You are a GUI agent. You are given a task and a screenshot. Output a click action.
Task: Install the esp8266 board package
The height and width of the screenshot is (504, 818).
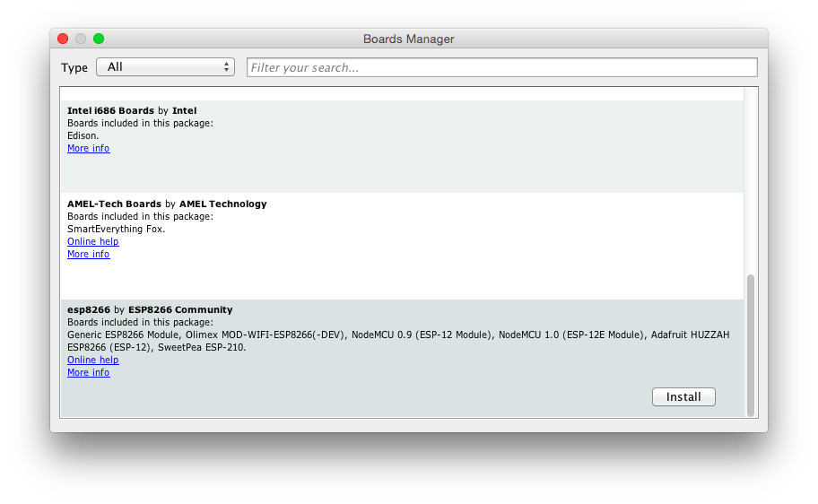tap(683, 397)
